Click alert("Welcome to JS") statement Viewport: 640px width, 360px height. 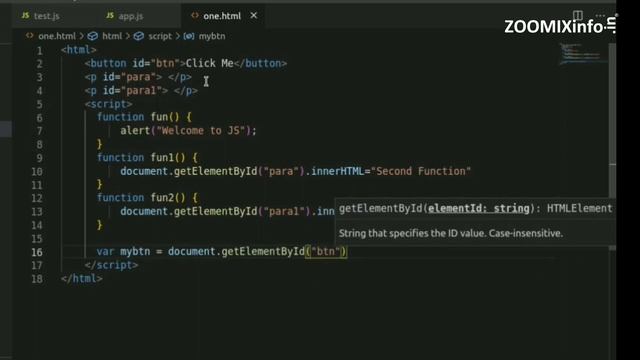pos(188,131)
